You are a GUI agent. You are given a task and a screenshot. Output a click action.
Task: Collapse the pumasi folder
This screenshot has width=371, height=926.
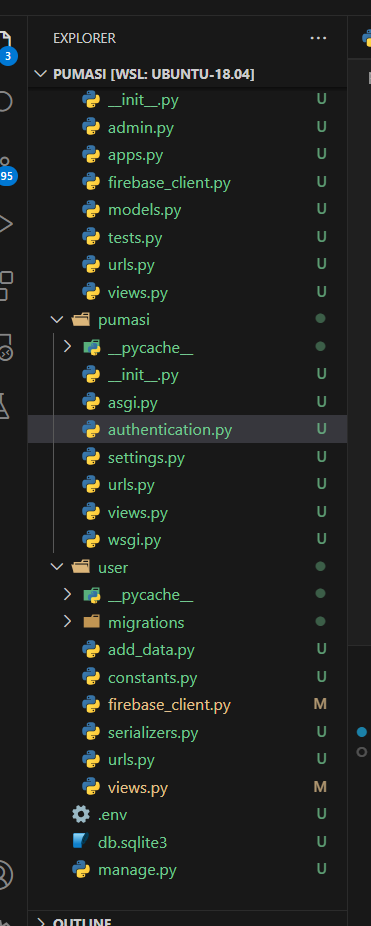[57, 319]
